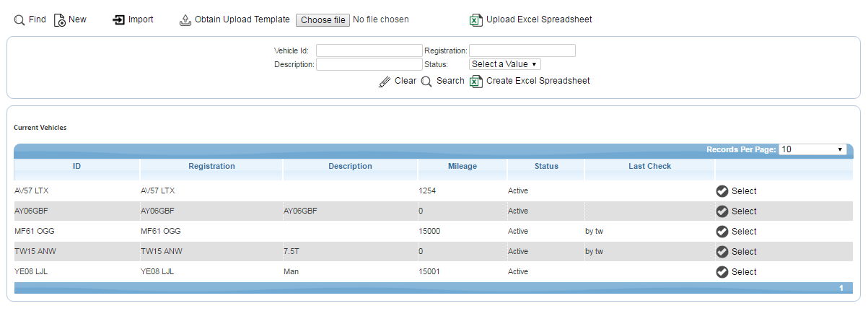Screen dimensions: 868x311
Task: Click the Upload Excel Spreadsheet link
Action: [x=539, y=19]
